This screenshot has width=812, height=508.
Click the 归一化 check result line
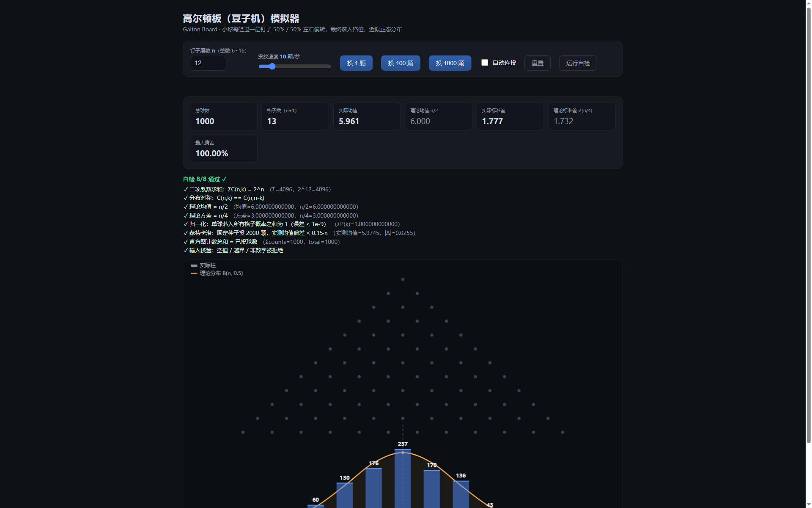point(291,224)
